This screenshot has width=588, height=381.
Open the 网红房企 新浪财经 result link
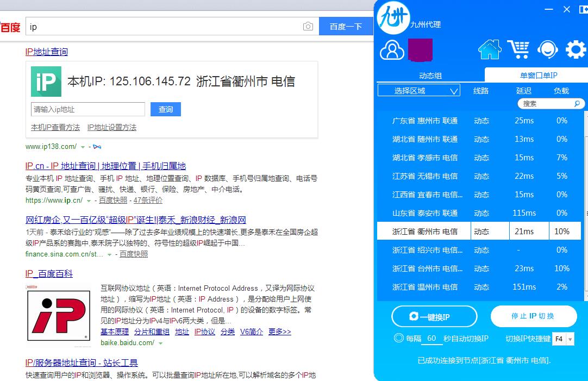click(136, 220)
